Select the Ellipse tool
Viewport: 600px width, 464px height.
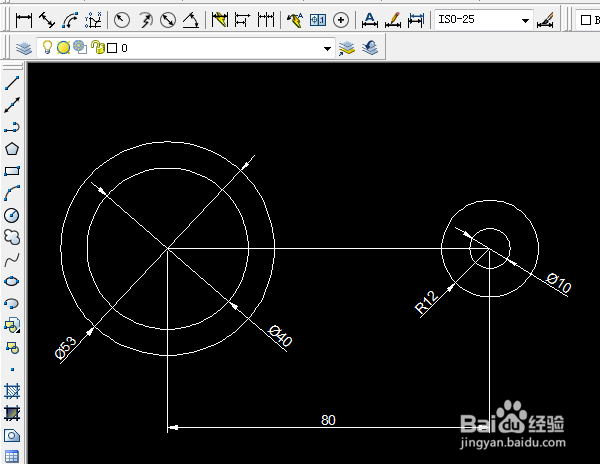tap(12, 282)
